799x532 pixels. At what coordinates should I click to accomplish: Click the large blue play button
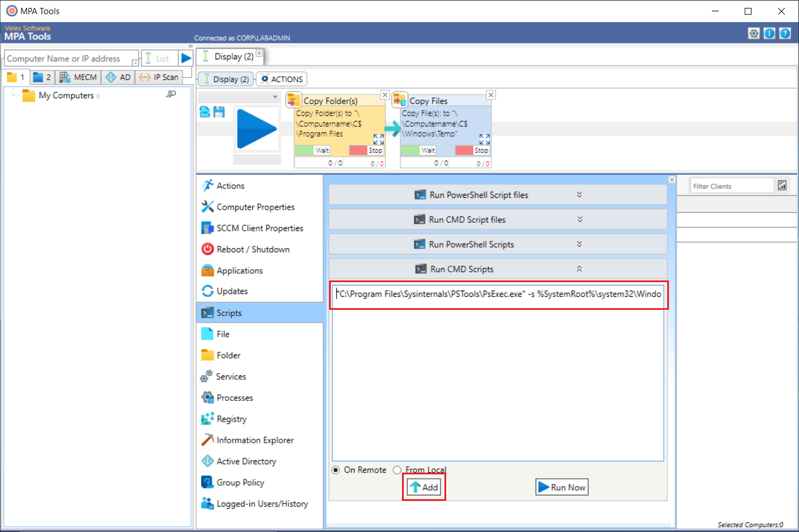click(x=257, y=129)
